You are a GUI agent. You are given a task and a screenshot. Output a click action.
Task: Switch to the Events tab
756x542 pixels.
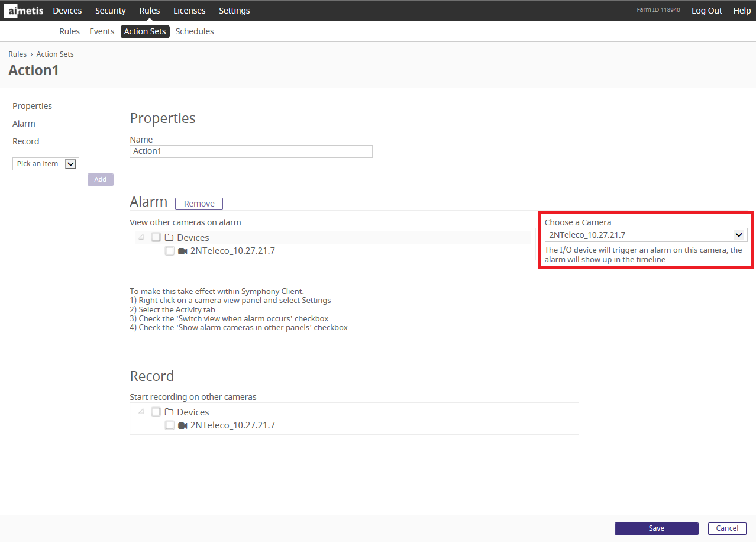102,31
